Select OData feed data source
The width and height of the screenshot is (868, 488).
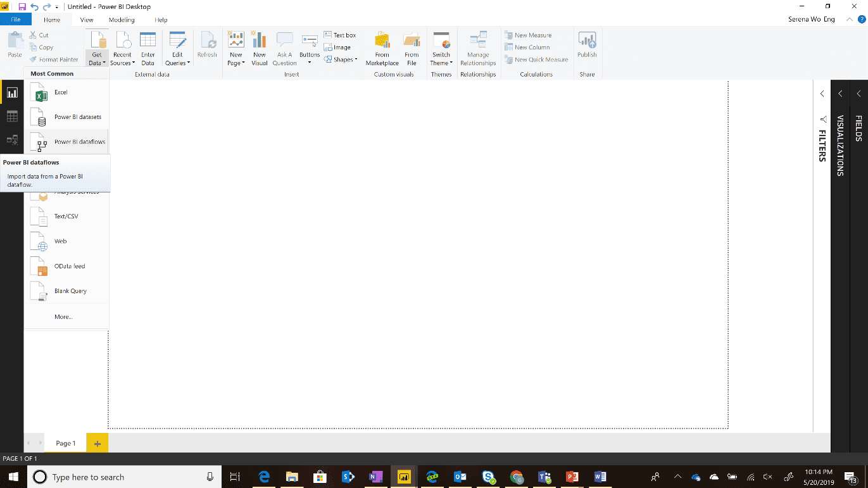(66, 266)
